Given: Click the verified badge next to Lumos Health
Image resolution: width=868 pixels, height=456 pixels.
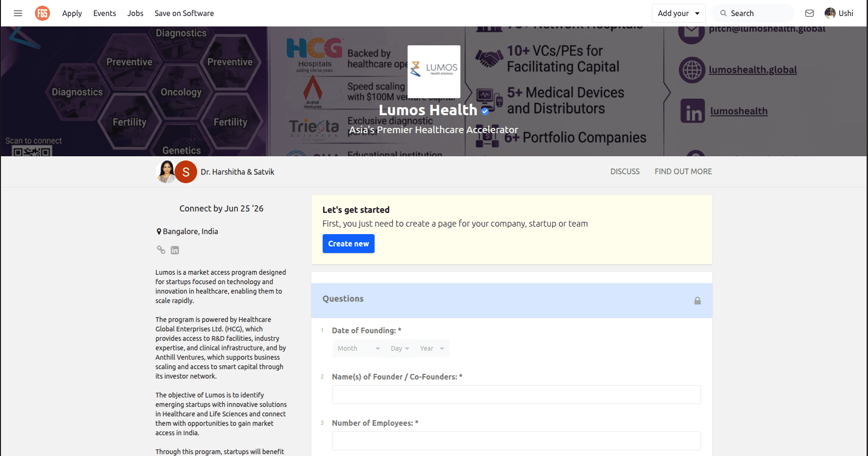Looking at the screenshot, I should coord(485,111).
